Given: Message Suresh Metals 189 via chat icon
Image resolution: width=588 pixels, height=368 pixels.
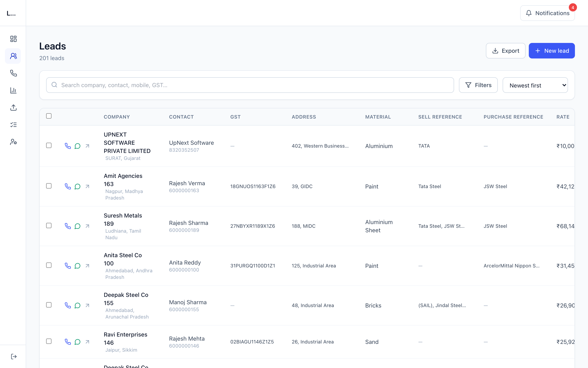Looking at the screenshot, I should [78, 226].
